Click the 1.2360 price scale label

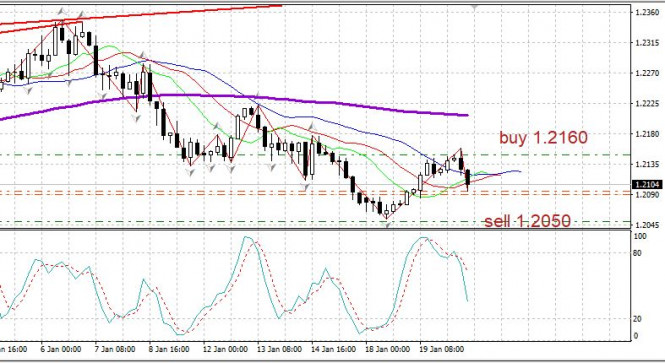click(647, 12)
